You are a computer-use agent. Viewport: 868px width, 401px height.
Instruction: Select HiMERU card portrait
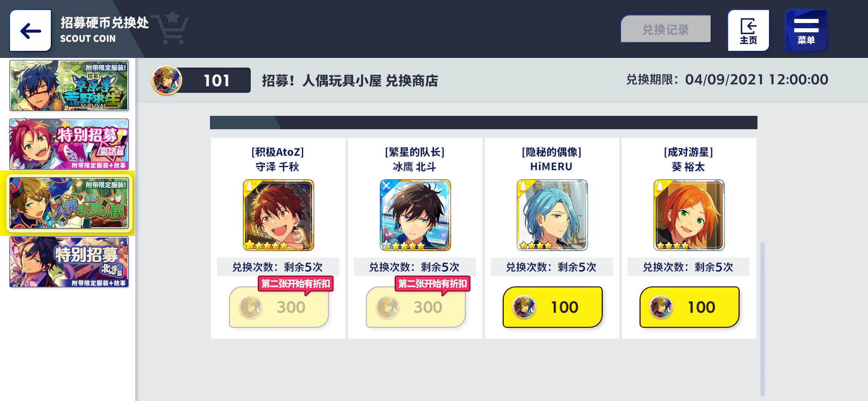[552, 215]
